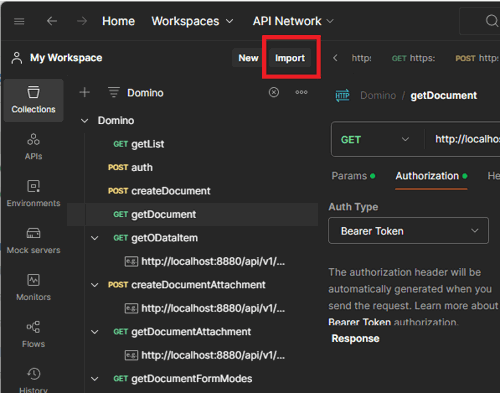Open the GET method dropdown

[375, 139]
